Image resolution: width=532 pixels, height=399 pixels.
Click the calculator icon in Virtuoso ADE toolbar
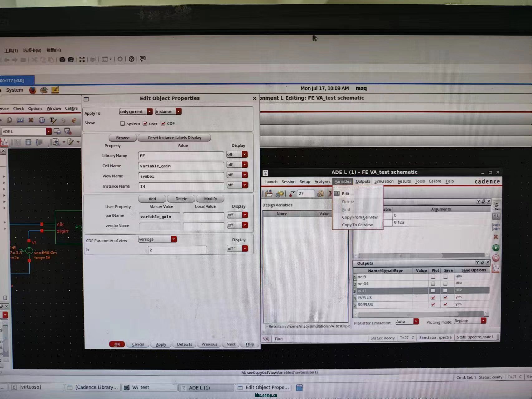[x=17, y=142]
